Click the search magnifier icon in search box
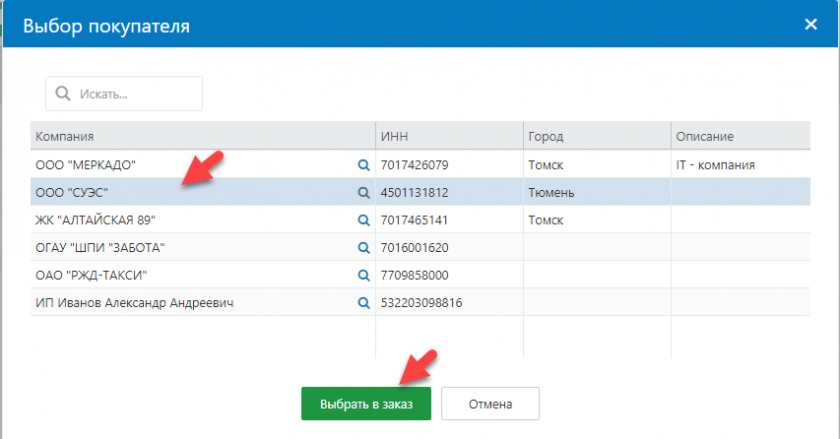840x439 pixels. (63, 94)
